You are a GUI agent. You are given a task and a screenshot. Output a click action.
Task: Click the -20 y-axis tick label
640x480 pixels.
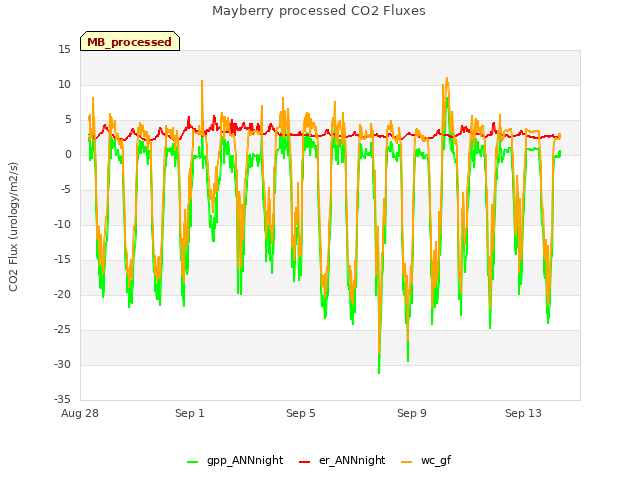(63, 294)
